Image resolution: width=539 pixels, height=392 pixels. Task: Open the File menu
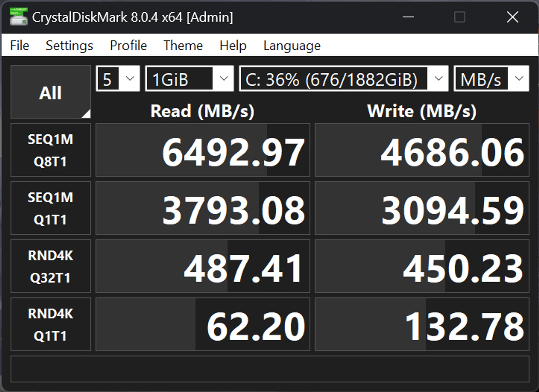pos(20,45)
